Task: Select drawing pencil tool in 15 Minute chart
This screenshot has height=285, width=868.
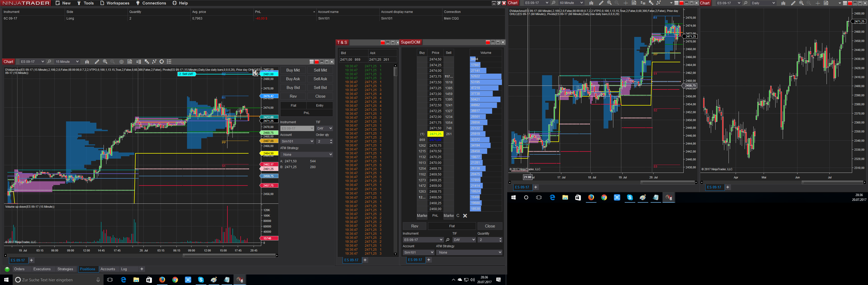Action: 97,61
